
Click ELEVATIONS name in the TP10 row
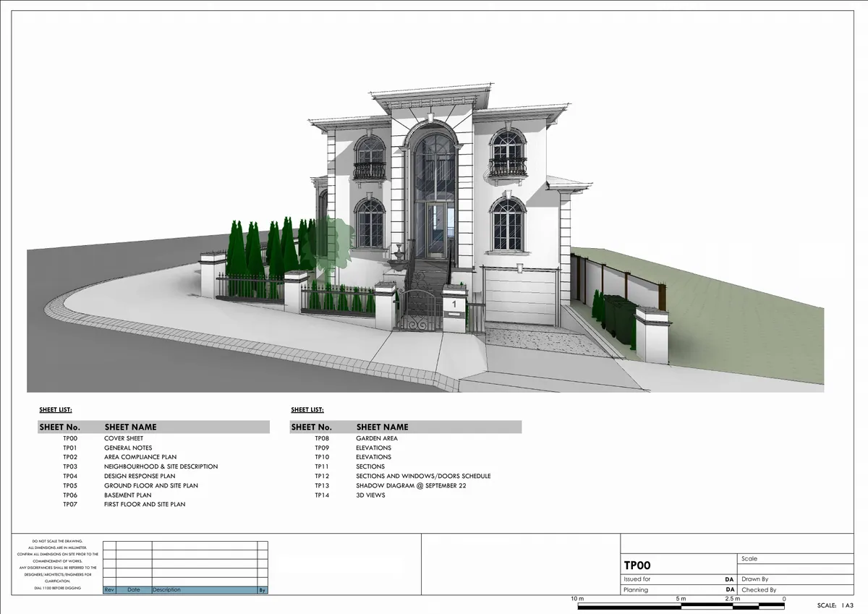tap(373, 457)
